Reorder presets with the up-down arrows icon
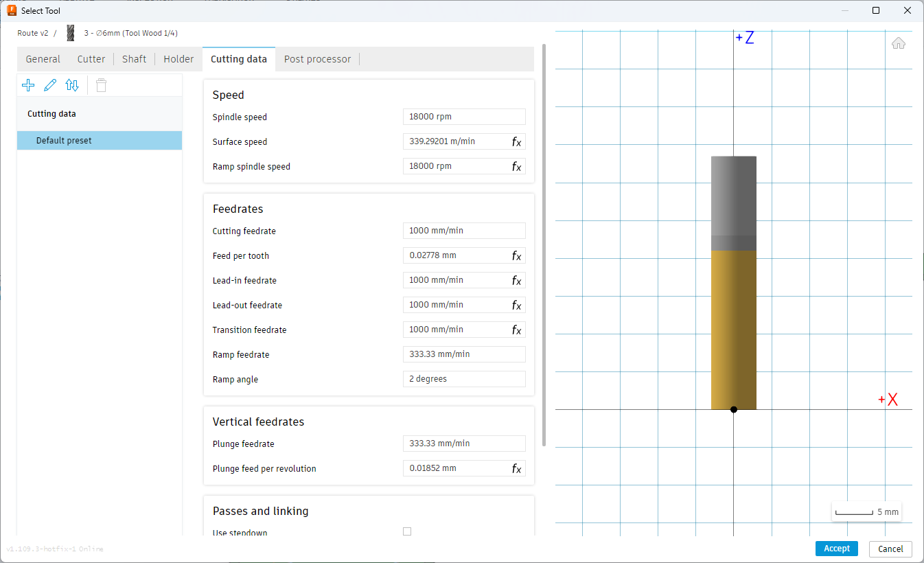The width and height of the screenshot is (924, 563). pyautogui.click(x=72, y=85)
